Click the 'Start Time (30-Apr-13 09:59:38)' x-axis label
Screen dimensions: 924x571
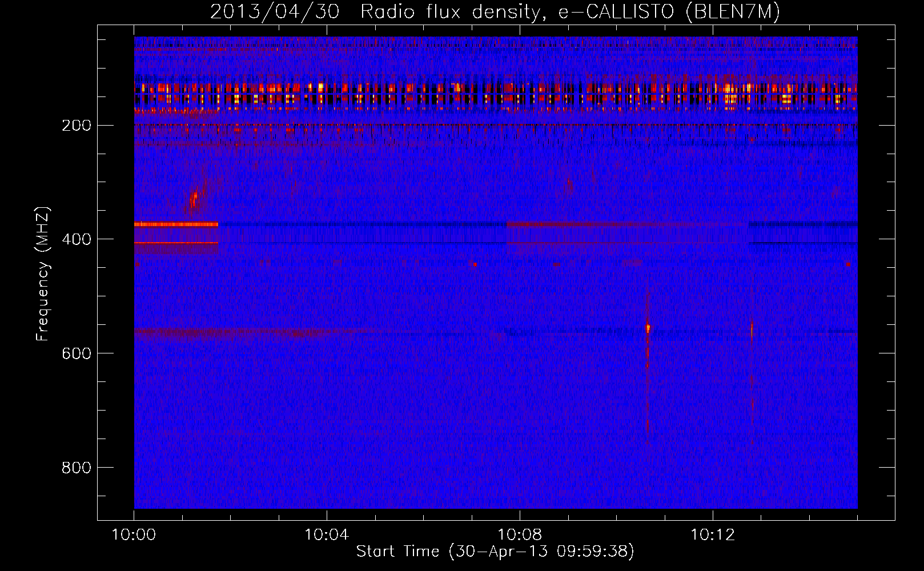tap(495, 552)
